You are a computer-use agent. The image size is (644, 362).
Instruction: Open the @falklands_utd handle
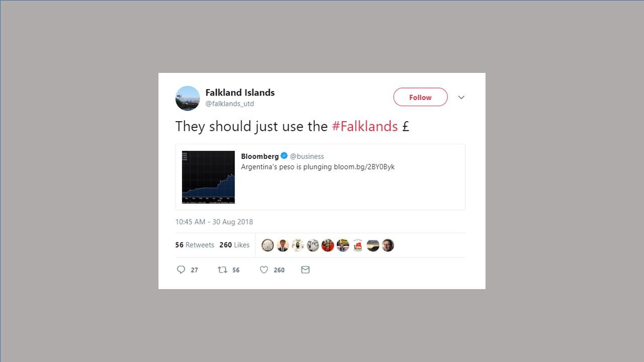(x=230, y=104)
